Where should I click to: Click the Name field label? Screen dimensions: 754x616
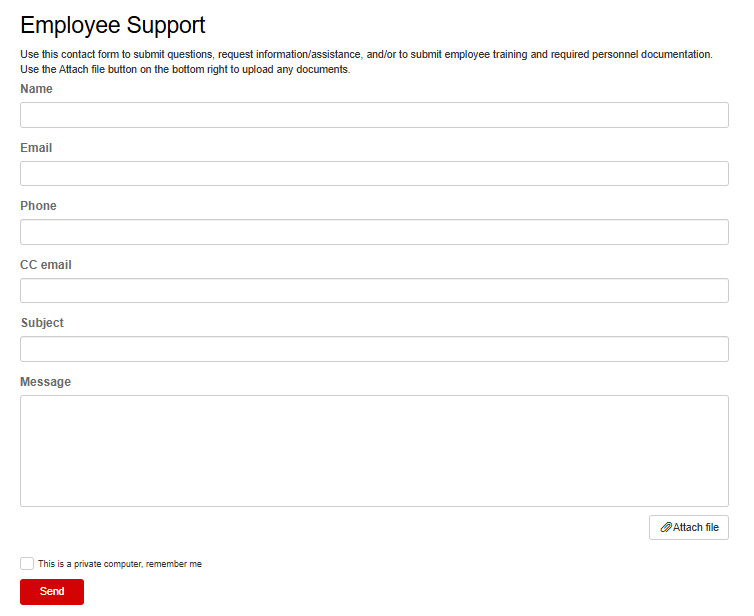tap(36, 89)
